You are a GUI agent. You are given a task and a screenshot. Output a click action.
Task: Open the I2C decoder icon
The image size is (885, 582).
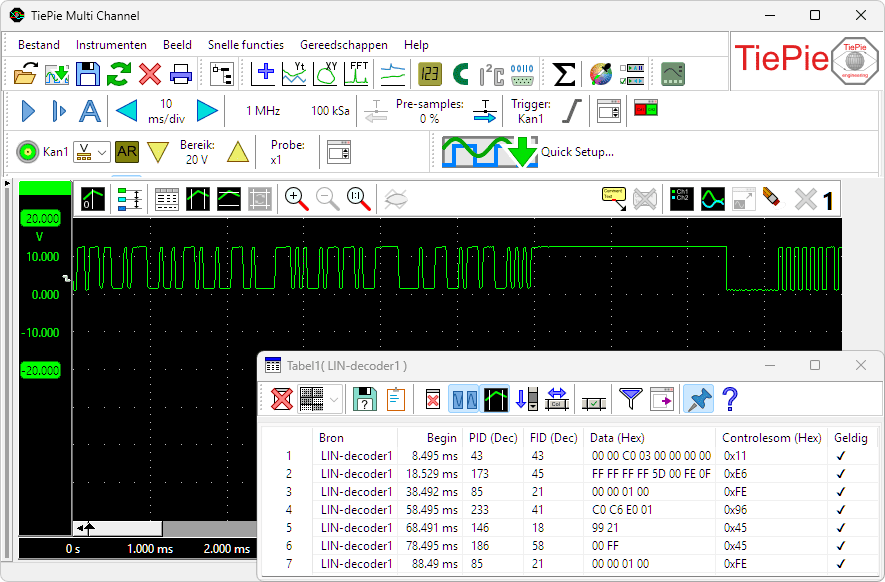coord(491,74)
